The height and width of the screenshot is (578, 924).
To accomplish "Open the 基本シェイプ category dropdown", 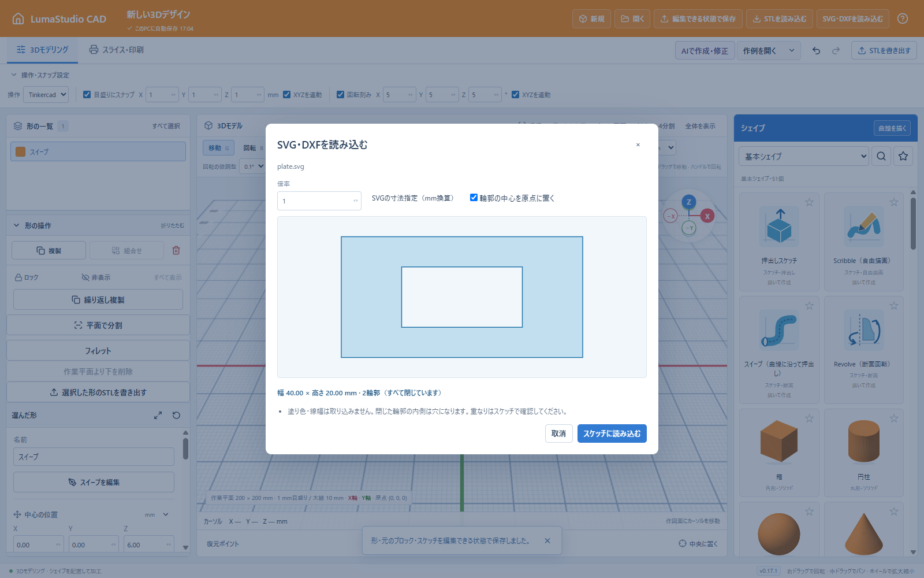I will point(803,156).
